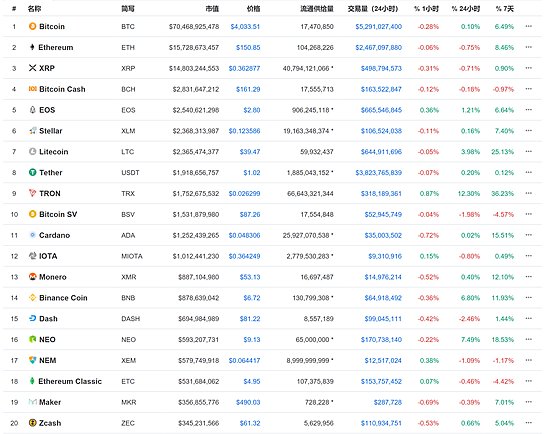Sort by the 交易量 (24小时) column header
Viewport: 553px width, 434px height.
click(372, 8)
